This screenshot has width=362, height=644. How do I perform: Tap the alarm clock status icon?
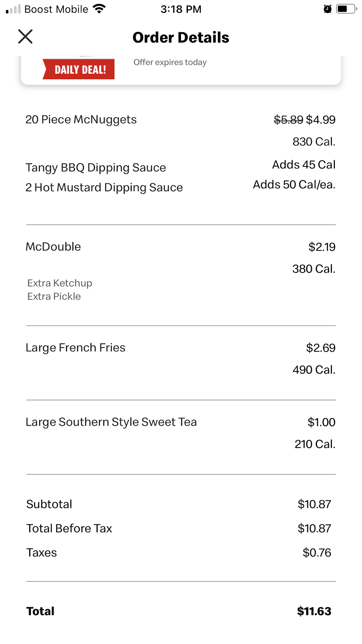[x=327, y=9]
